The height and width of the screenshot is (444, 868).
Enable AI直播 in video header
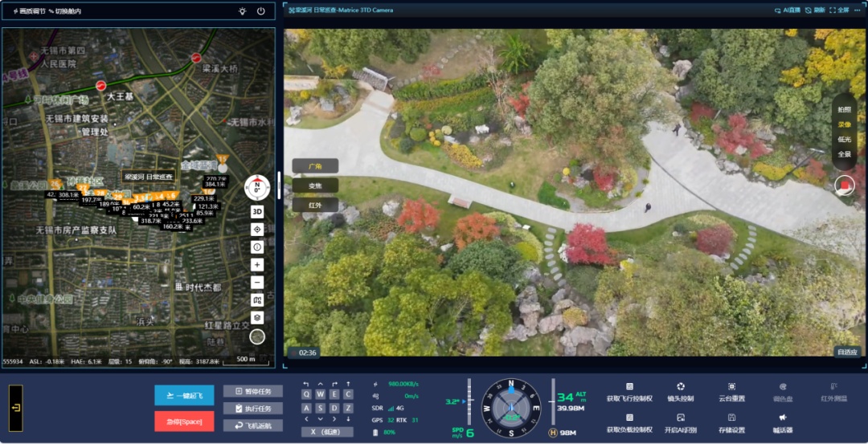pyautogui.click(x=788, y=10)
